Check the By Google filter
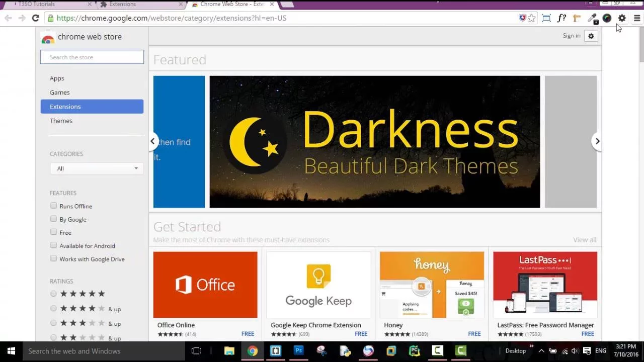 53,219
